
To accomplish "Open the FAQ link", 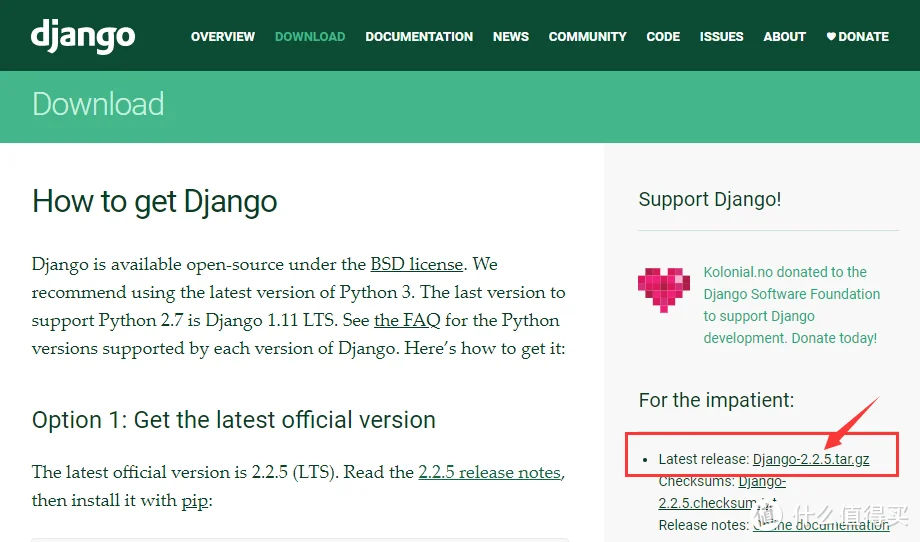I will point(407,321).
